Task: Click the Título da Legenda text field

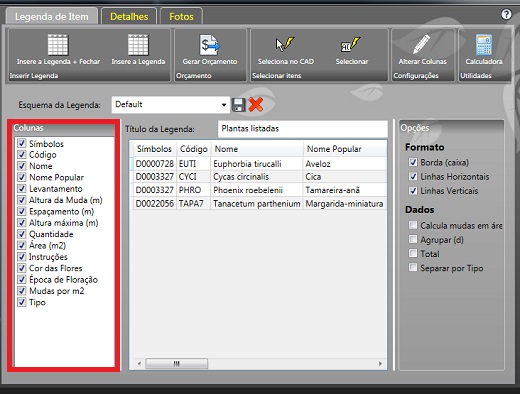Action: 303,129
